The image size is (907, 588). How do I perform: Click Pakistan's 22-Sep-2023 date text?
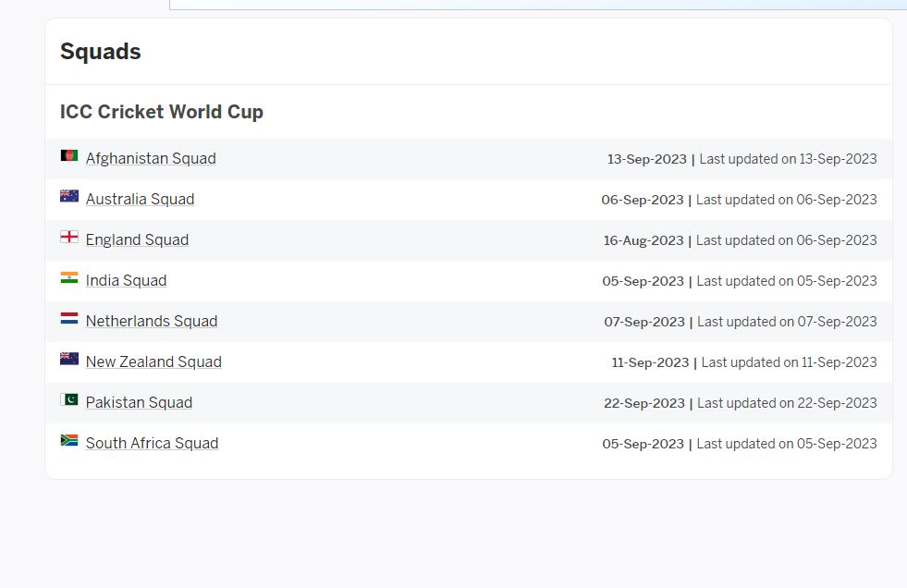click(x=643, y=403)
